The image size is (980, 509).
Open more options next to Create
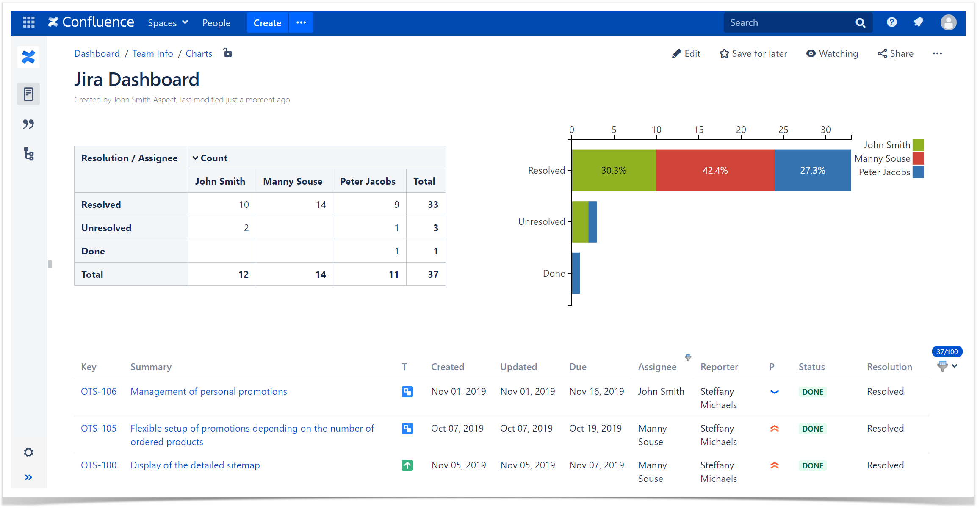(x=301, y=22)
